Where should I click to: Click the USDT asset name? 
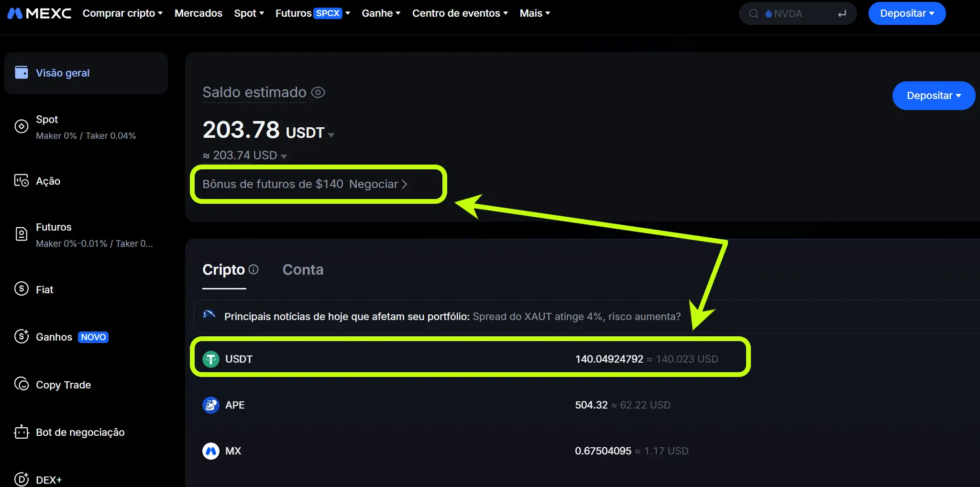tap(239, 359)
